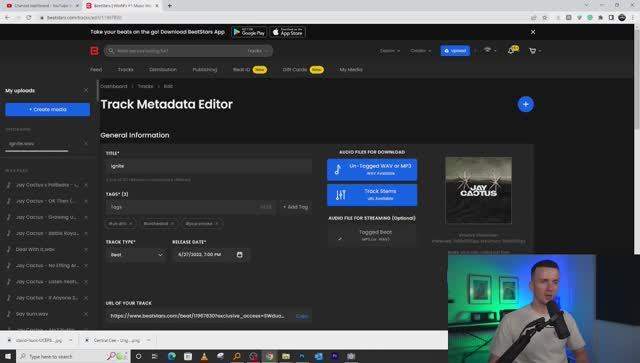Click the wifi-style icon next to Upload
Screen dimensions: 640x363
tap(487, 50)
